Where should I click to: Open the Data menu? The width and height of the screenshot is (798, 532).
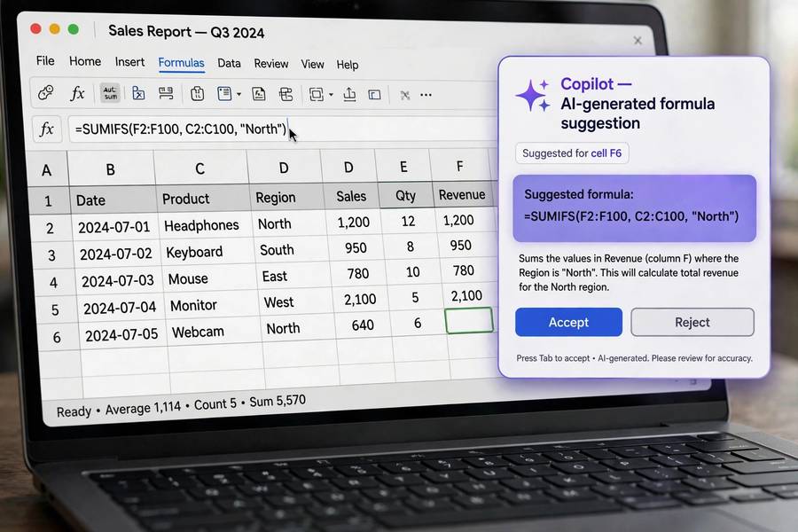pyautogui.click(x=229, y=63)
